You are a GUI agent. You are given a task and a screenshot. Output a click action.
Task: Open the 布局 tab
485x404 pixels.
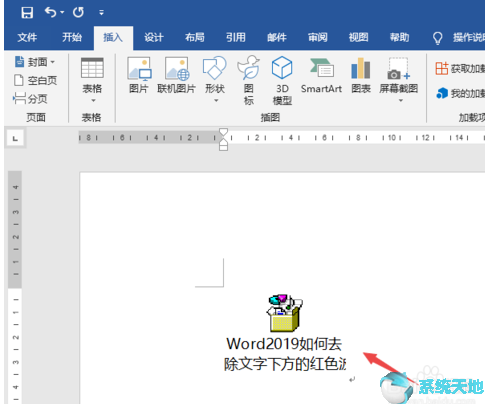tap(195, 37)
